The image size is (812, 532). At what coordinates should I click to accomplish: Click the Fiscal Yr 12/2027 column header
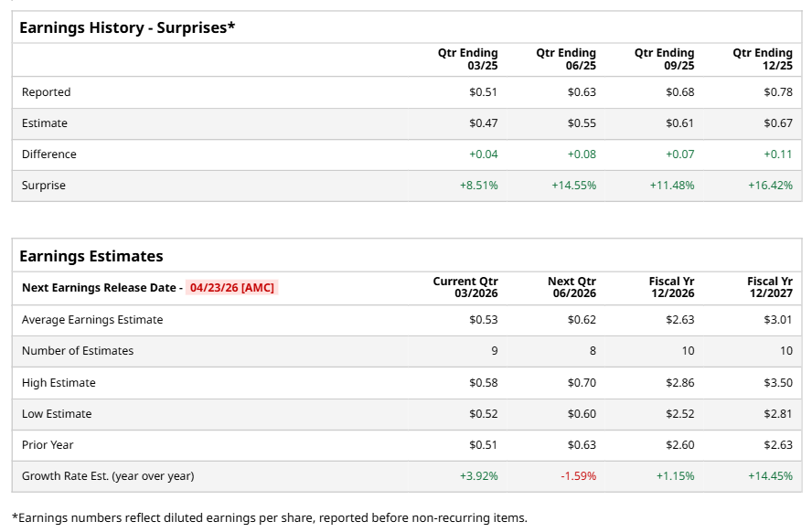point(769,287)
